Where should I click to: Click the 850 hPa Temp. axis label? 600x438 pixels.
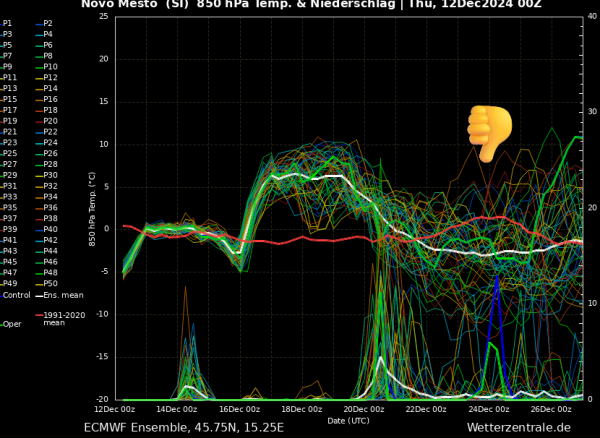[92, 209]
